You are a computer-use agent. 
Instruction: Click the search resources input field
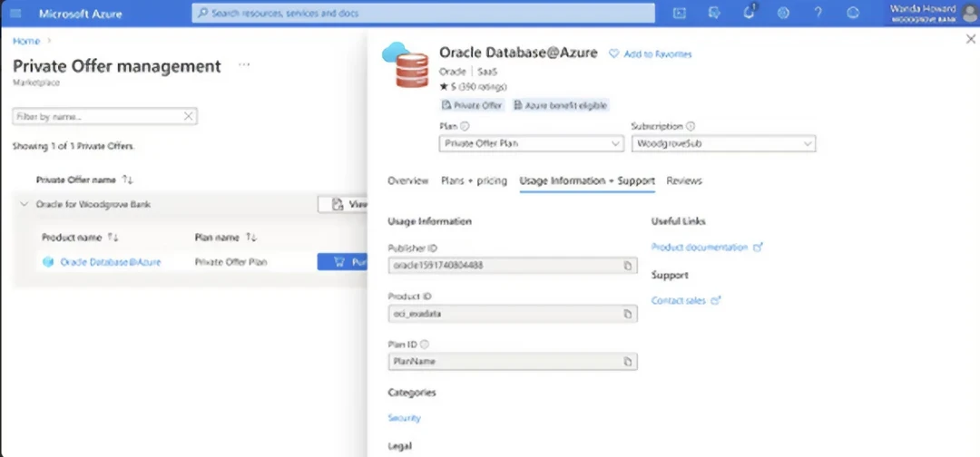[423, 14]
